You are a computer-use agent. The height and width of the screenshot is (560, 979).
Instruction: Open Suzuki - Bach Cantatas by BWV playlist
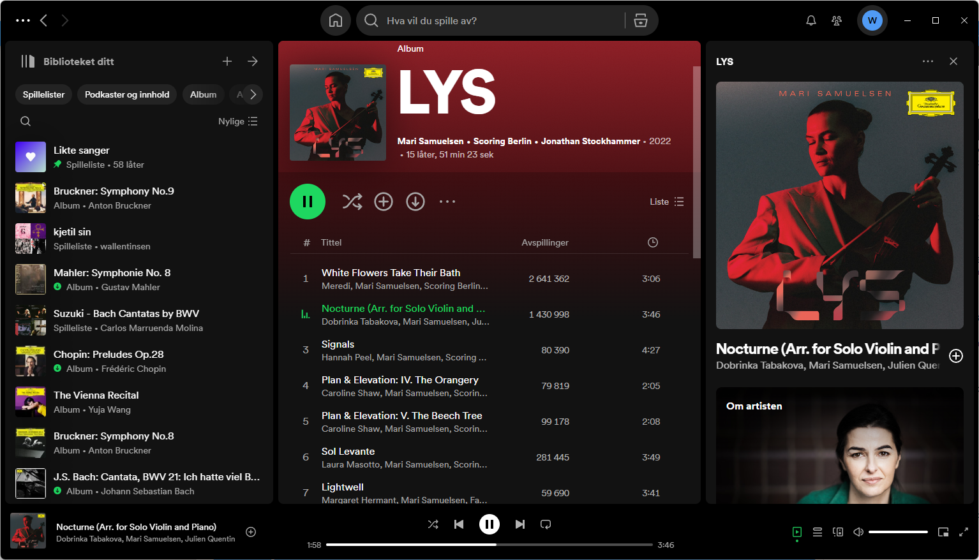[x=138, y=320]
